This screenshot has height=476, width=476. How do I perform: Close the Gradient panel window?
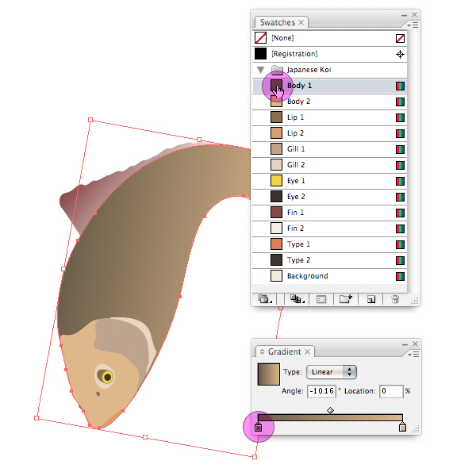pyautogui.click(x=415, y=344)
